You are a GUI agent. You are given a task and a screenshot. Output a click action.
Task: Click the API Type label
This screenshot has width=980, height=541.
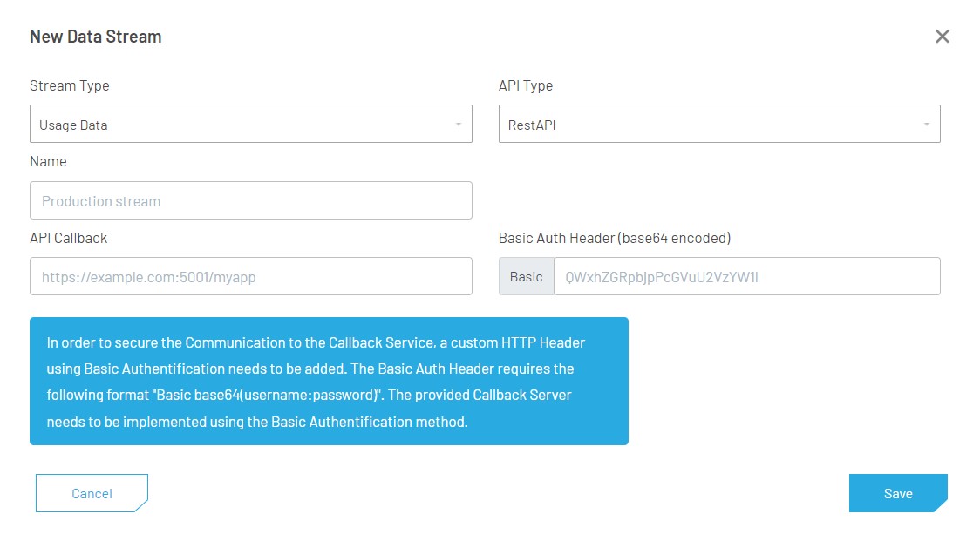tap(526, 85)
